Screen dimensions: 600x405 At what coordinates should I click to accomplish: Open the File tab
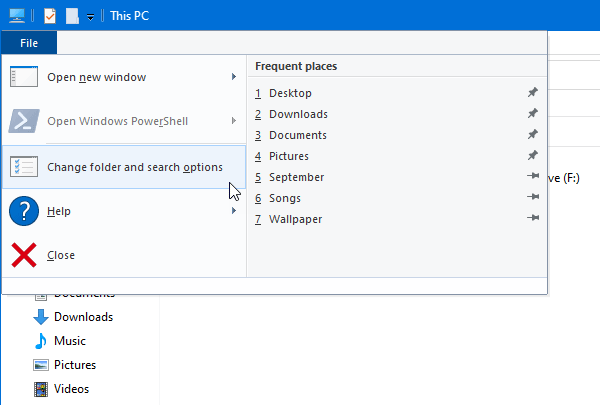coord(29,43)
